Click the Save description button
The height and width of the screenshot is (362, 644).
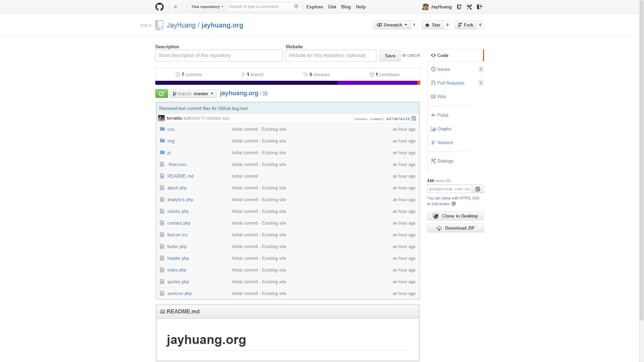pos(390,56)
